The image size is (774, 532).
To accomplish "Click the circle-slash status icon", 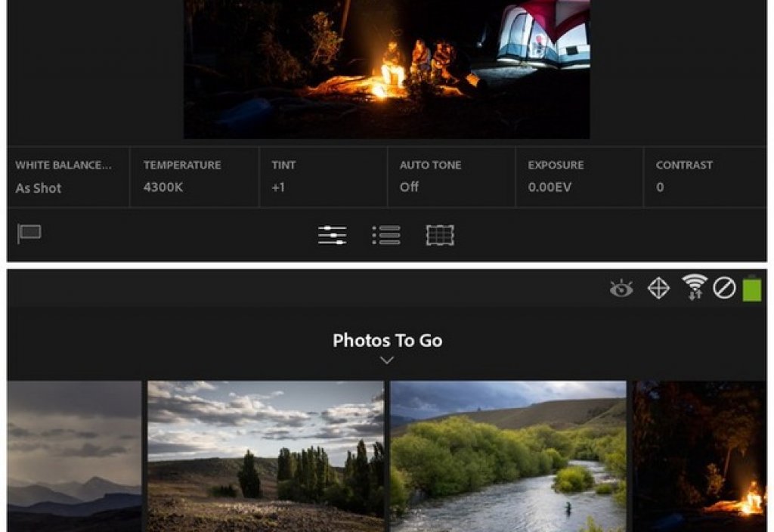I will [x=724, y=288].
